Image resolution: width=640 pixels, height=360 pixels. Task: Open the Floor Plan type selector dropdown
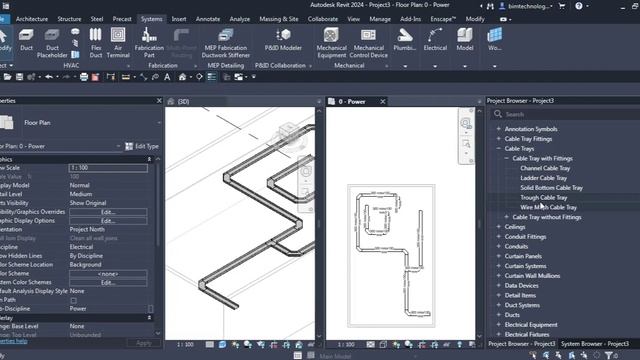tap(159, 122)
